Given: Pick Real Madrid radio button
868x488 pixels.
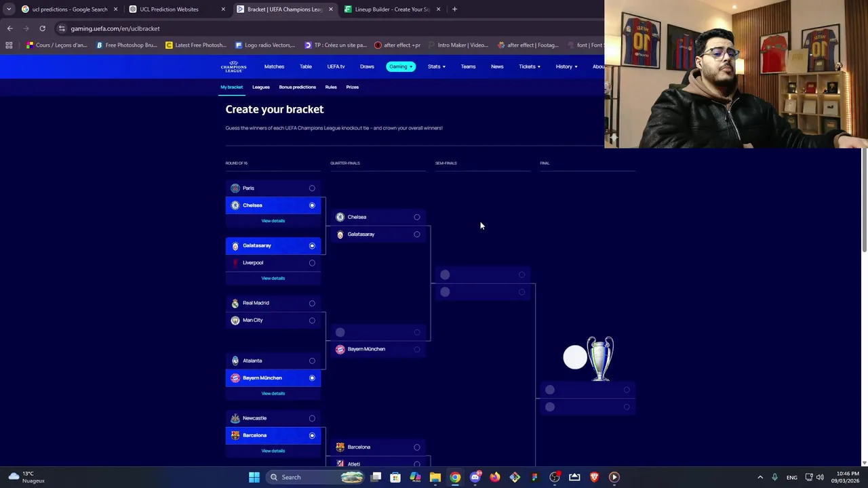Looking at the screenshot, I should coord(312,303).
